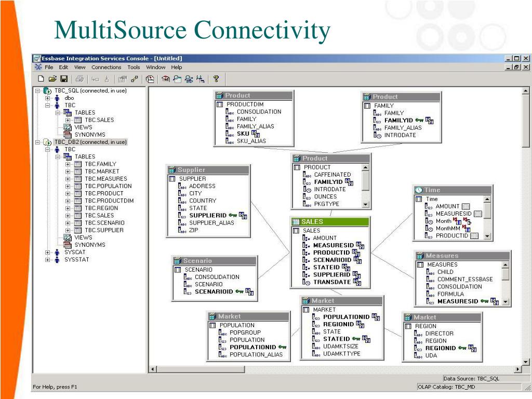The image size is (532, 399).
Task: Click the New document toolbar icon
Action: click(41, 79)
